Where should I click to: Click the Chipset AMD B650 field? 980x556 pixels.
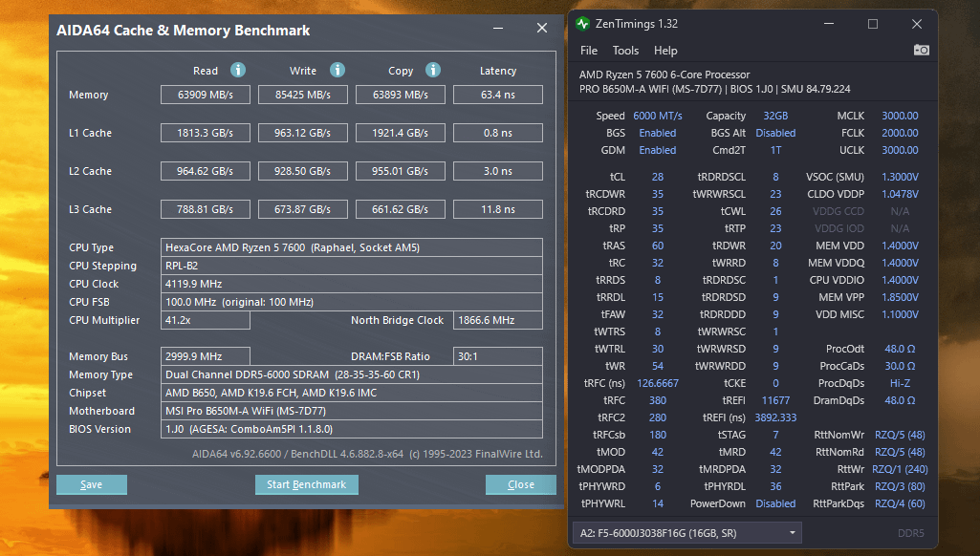pos(351,393)
